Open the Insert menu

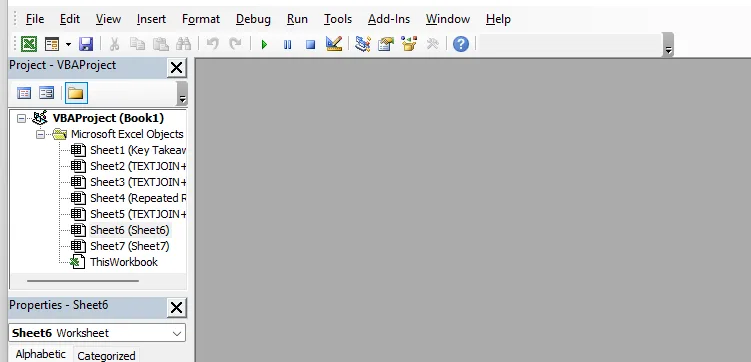pos(151,19)
